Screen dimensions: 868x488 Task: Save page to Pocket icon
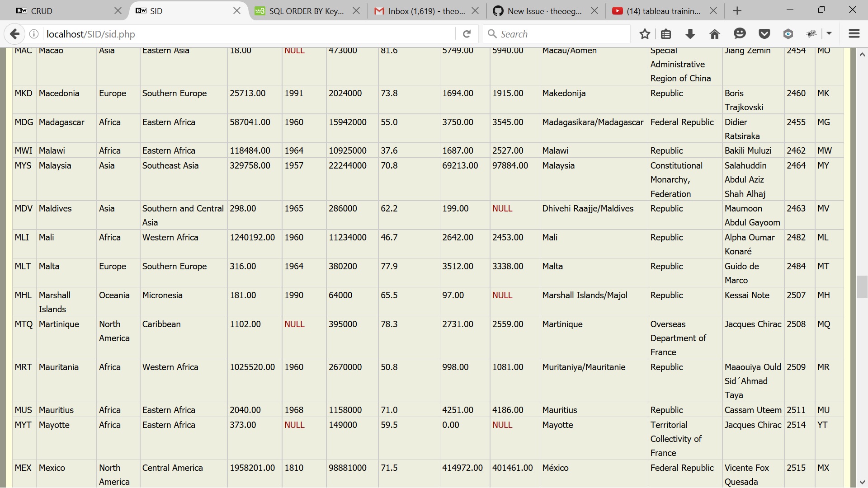pos(764,34)
